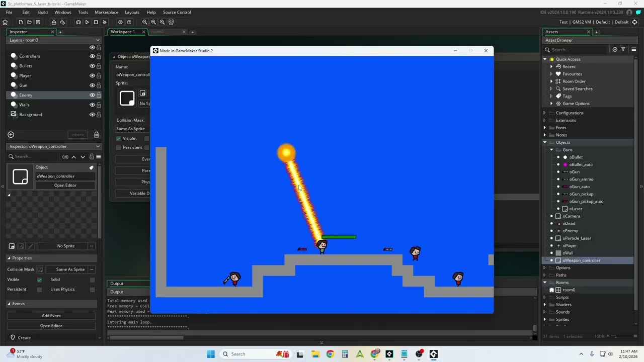
Task: Collapse the Events section in Inspector
Action: pyautogui.click(x=9, y=304)
